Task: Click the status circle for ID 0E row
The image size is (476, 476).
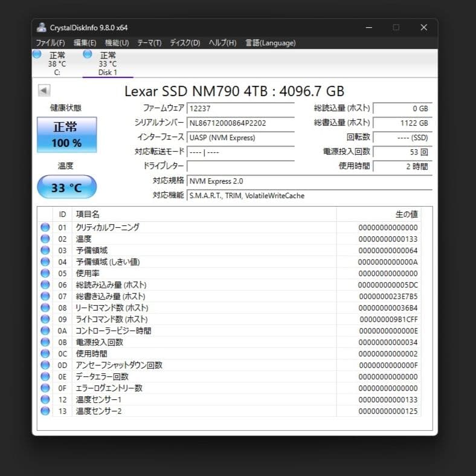Action: click(x=45, y=376)
